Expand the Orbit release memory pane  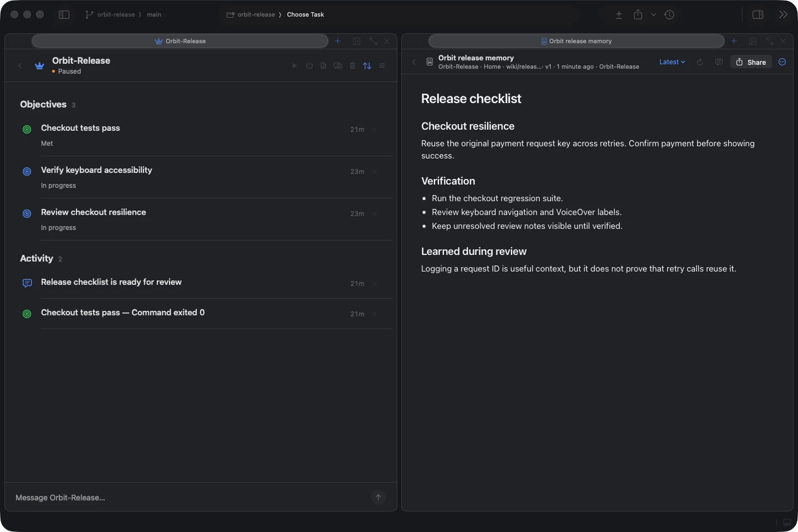point(770,41)
